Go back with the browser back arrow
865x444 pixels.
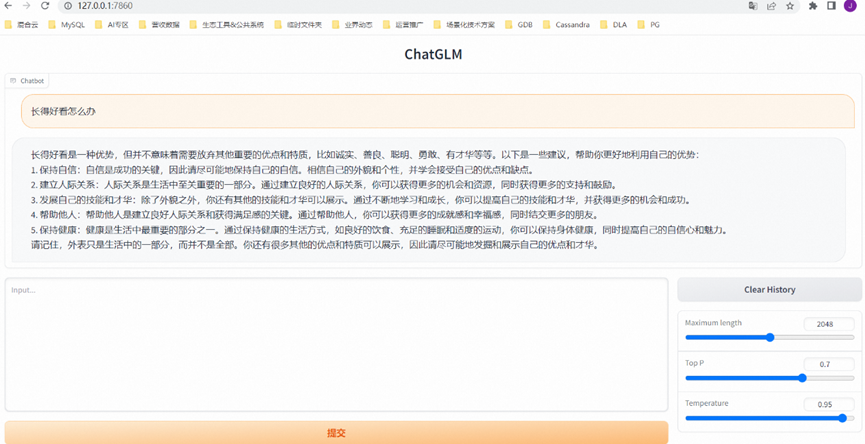coord(8,6)
